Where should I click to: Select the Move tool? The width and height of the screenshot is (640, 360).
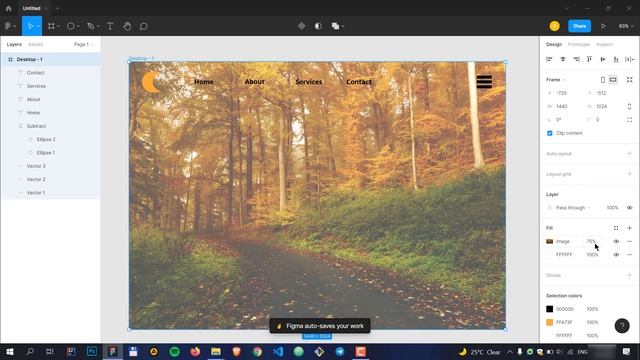(x=30, y=26)
